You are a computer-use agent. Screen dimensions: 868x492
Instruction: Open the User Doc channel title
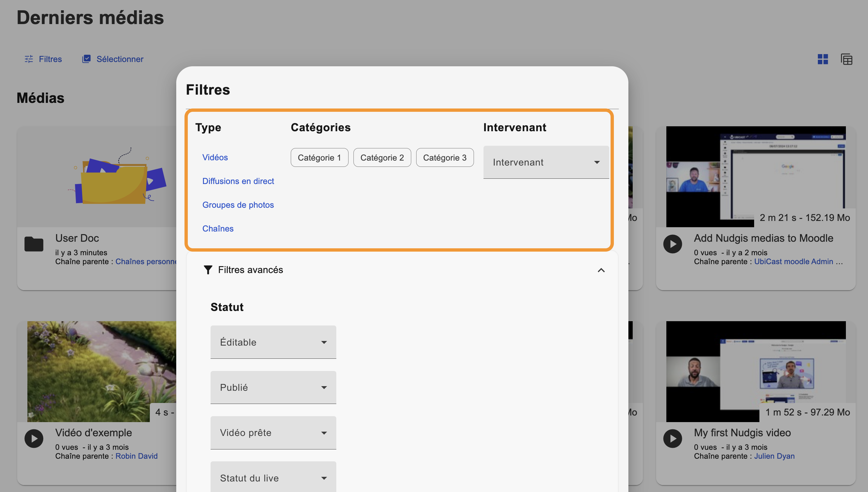[77, 238]
